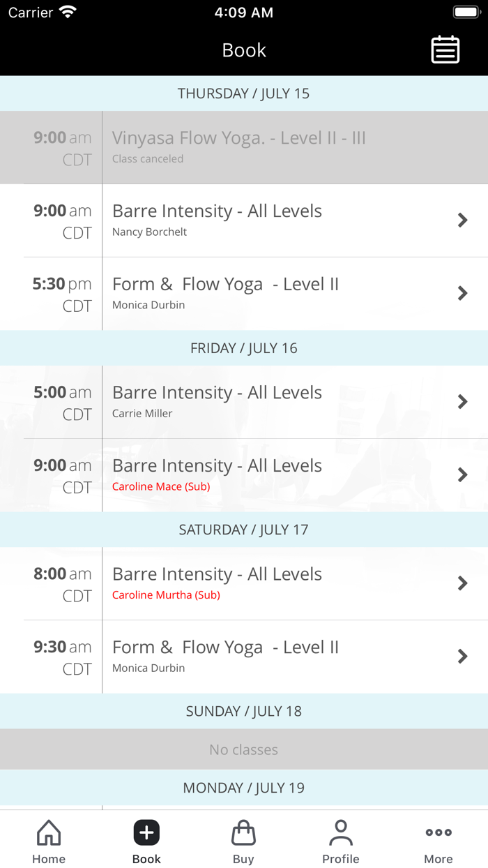
Task: Tap the THURSDAY / JULY 15 header
Action: pyautogui.click(x=244, y=93)
